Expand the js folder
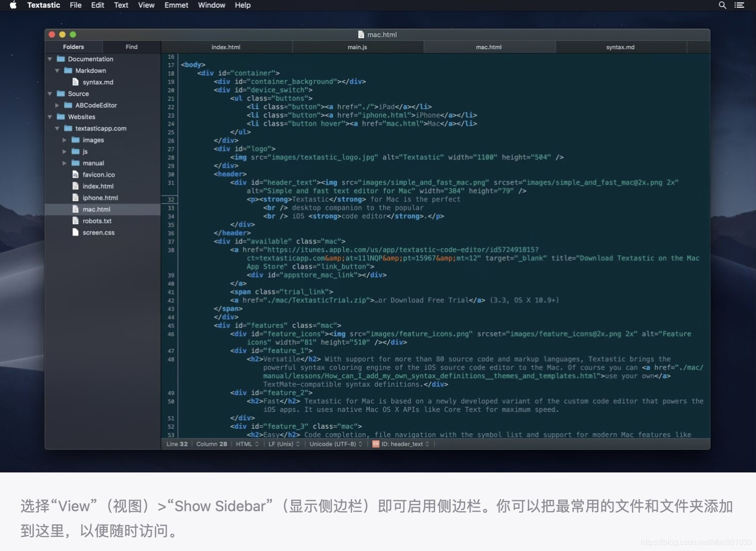The width and height of the screenshot is (756, 551). pos(64,152)
